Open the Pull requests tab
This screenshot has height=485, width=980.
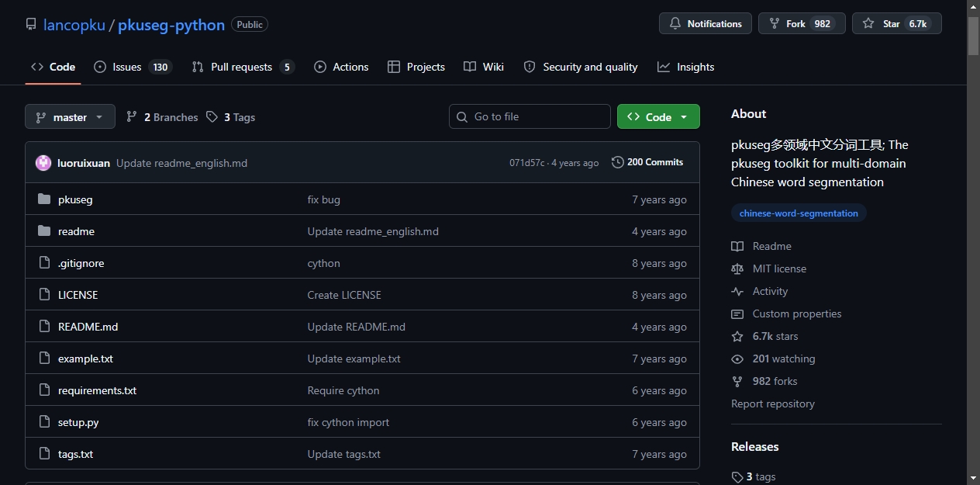pyautogui.click(x=243, y=67)
